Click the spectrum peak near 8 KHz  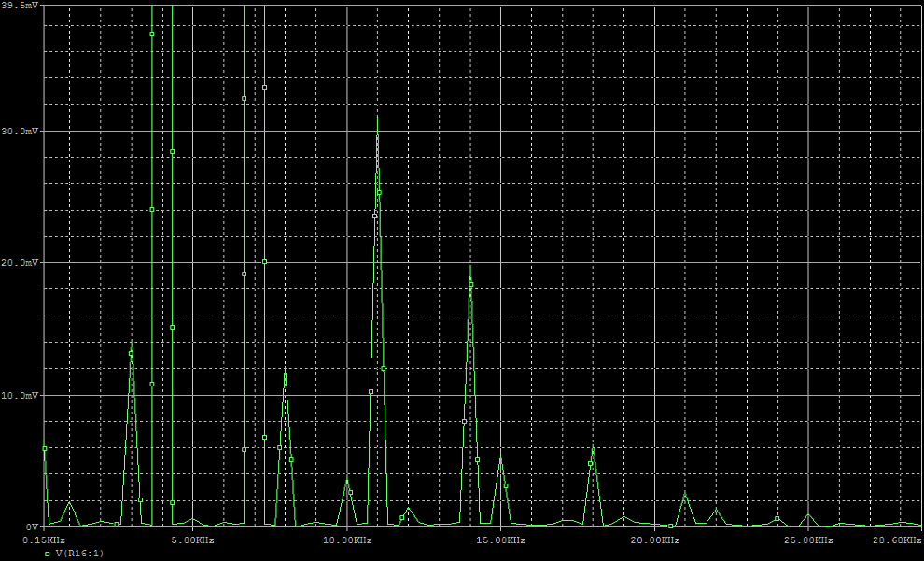point(286,370)
